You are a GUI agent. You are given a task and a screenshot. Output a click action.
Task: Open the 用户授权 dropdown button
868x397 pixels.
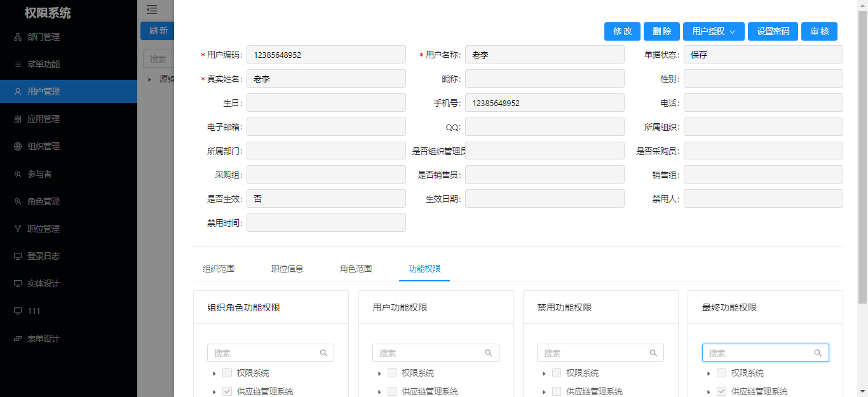713,31
